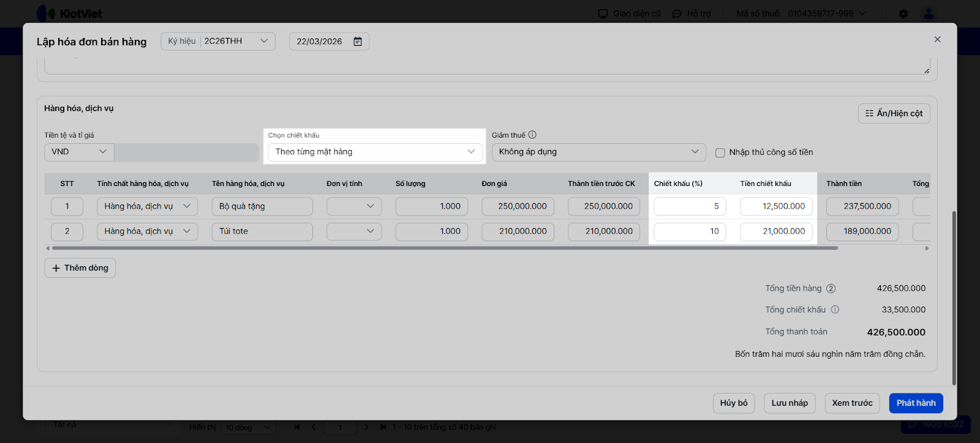Open Hỗ trợ support link

click(692, 13)
